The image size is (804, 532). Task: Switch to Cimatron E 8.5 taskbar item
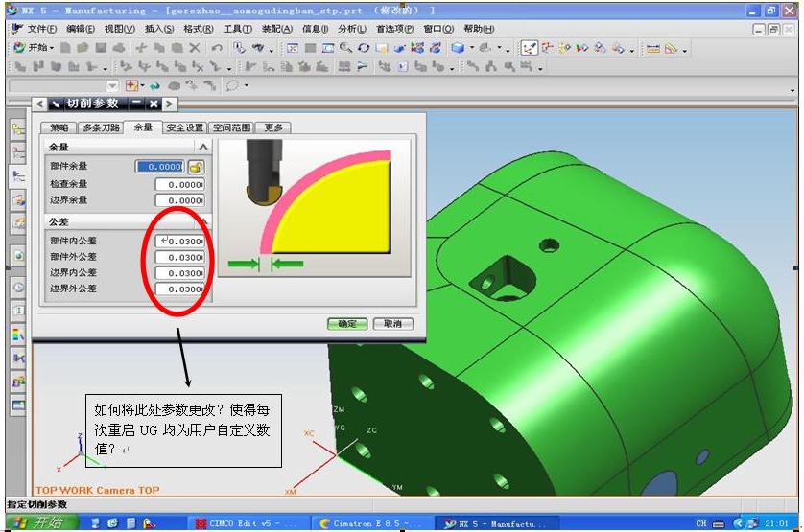pyautogui.click(x=372, y=523)
